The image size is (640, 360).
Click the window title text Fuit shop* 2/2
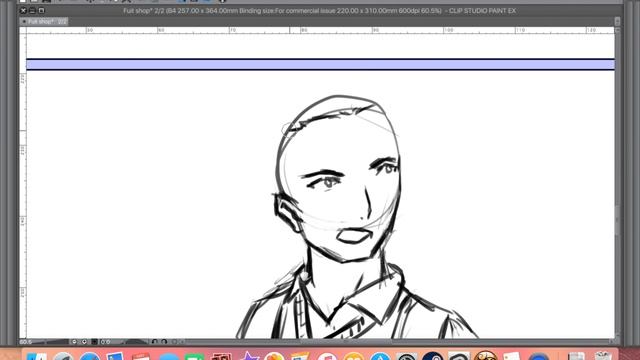tap(143, 11)
